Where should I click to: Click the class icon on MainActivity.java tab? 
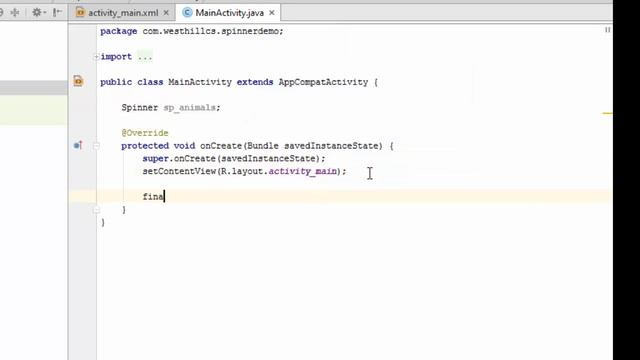tap(187, 13)
